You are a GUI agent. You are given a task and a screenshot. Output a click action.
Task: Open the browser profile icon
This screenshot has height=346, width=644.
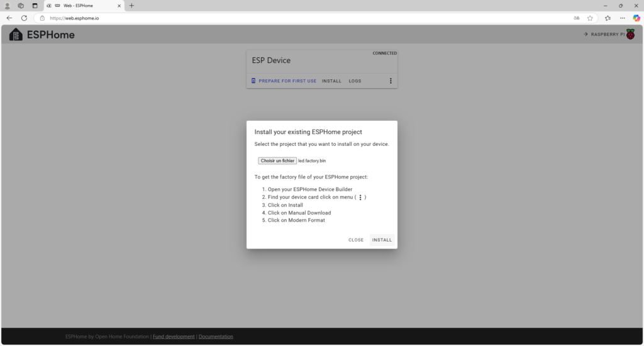coord(7,6)
